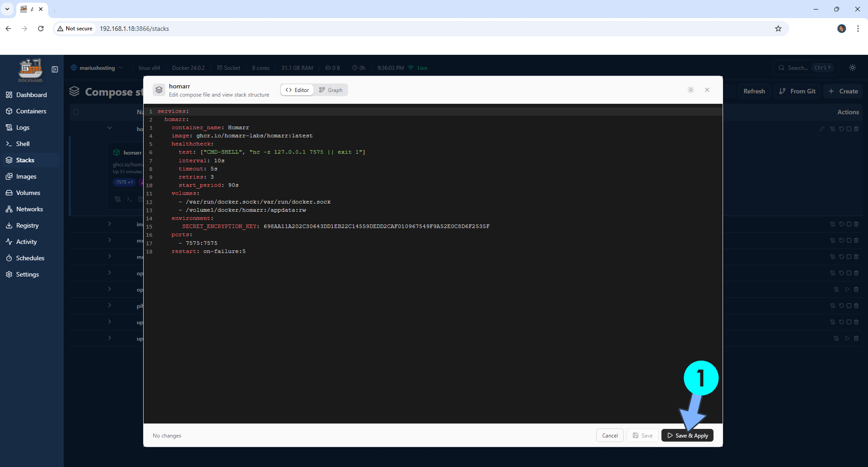Open the Images section icon
Viewport: 868px width, 467px height.
(10, 176)
